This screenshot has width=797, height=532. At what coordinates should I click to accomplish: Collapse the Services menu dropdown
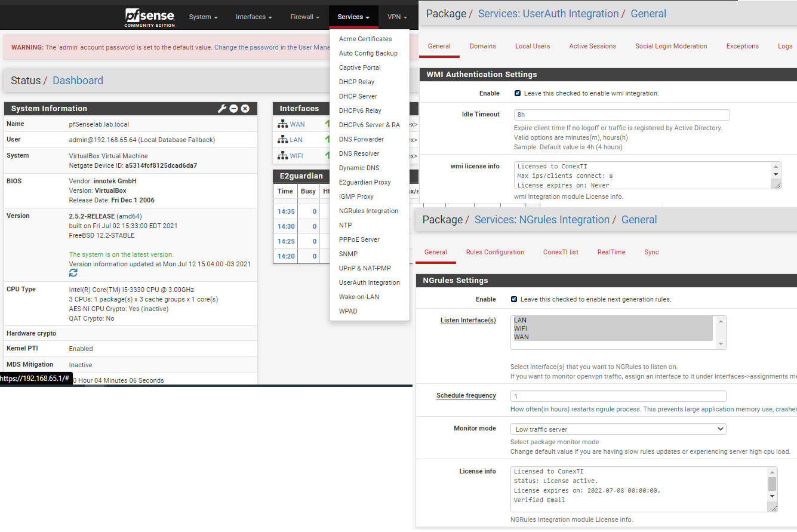click(353, 17)
